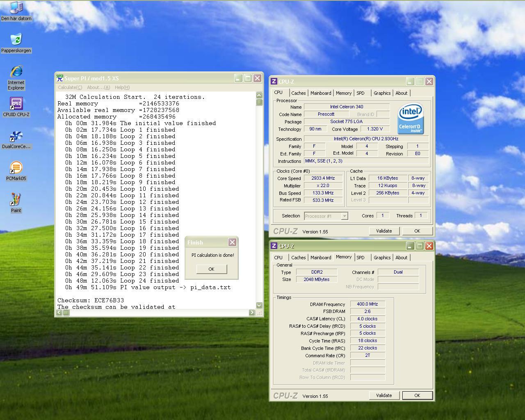The image size is (525, 420).
Task: Open CPUID CPU-Z desktop shortcut
Action: click(16, 107)
